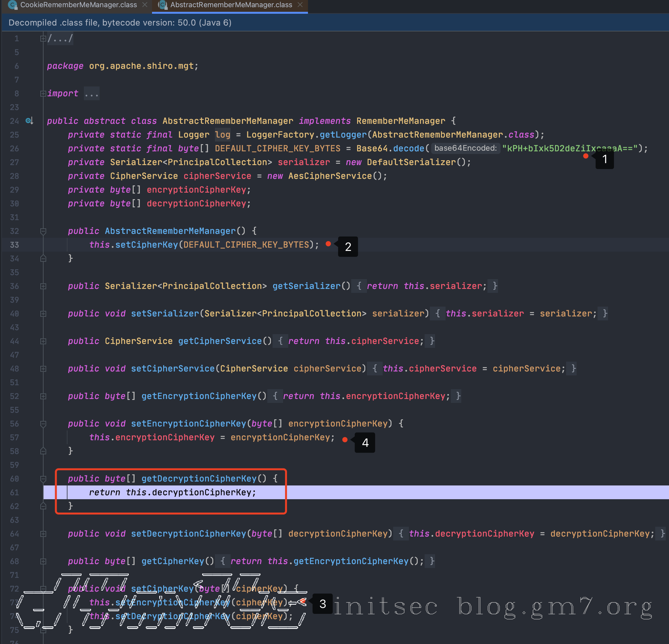Screen dimensions: 669x644
Task: Select the AbstractRememberMeManager.class tab
Action: click(231, 5)
